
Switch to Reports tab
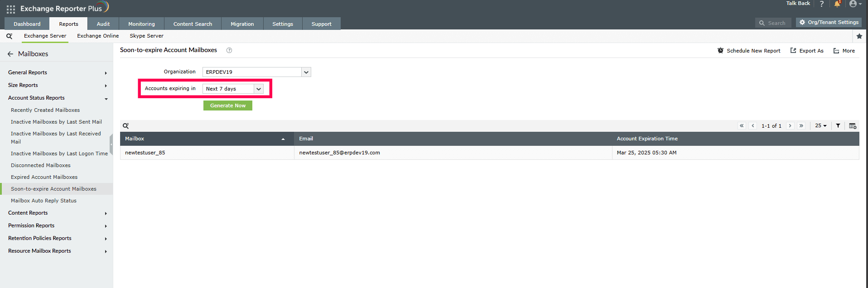pyautogui.click(x=68, y=24)
